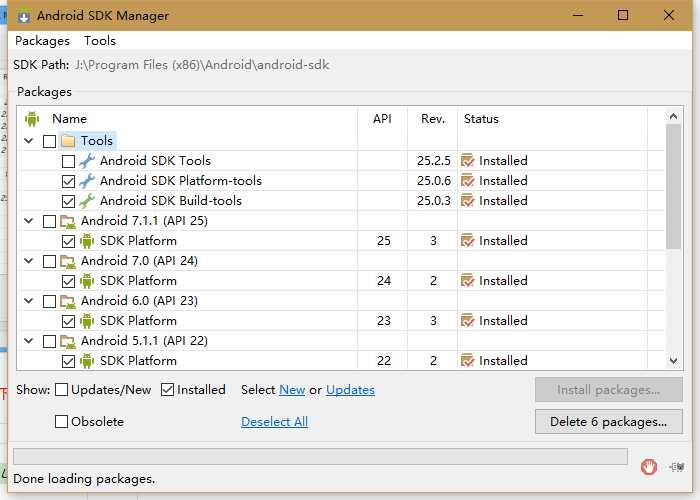Click the red stop hand icon

click(649, 467)
